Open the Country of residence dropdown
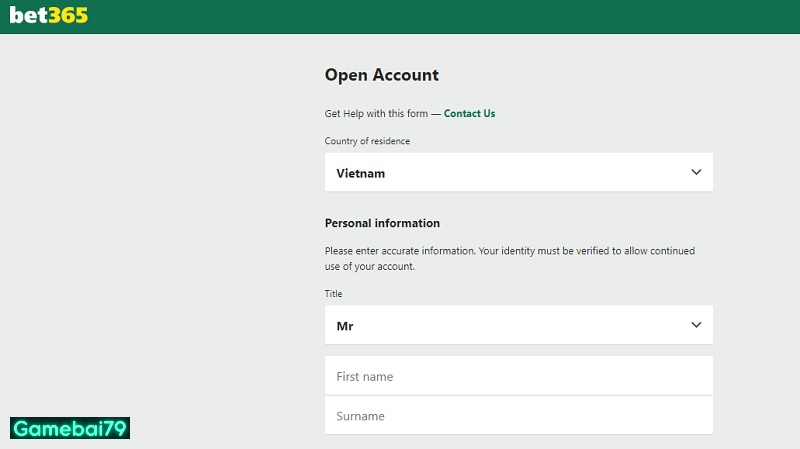 [x=518, y=172]
